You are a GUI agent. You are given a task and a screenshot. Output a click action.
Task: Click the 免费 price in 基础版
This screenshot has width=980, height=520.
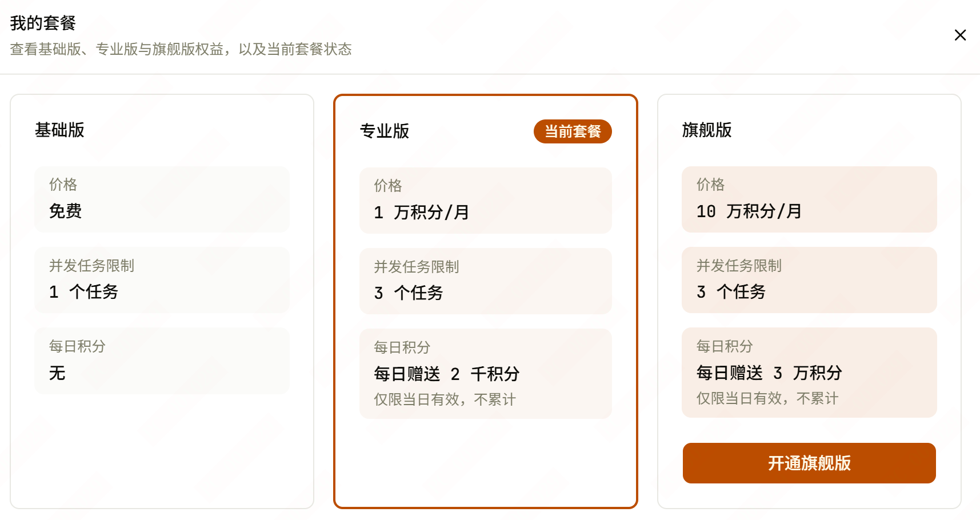[x=65, y=211]
